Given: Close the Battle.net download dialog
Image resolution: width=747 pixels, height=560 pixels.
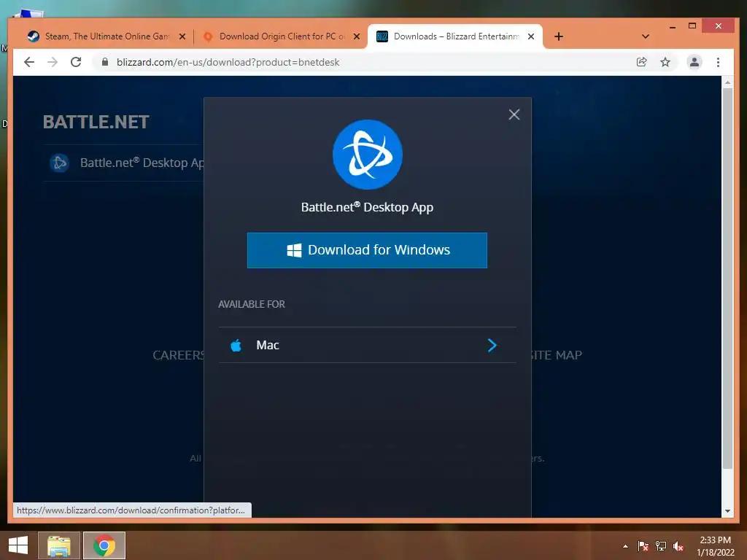Looking at the screenshot, I should (x=514, y=114).
